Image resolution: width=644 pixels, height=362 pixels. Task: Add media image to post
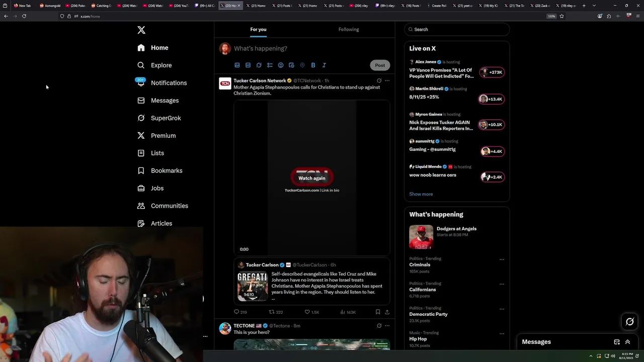pyautogui.click(x=237, y=65)
